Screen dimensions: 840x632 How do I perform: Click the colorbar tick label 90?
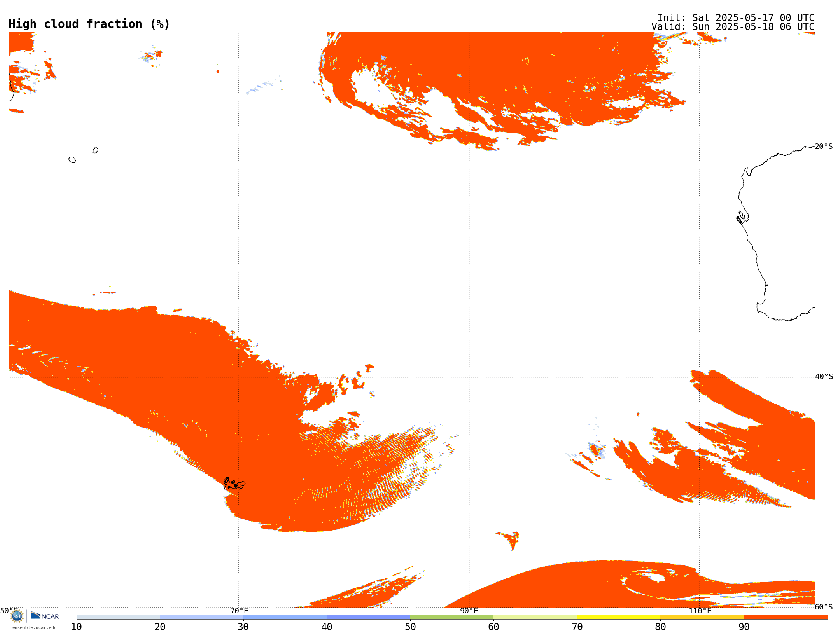click(744, 627)
